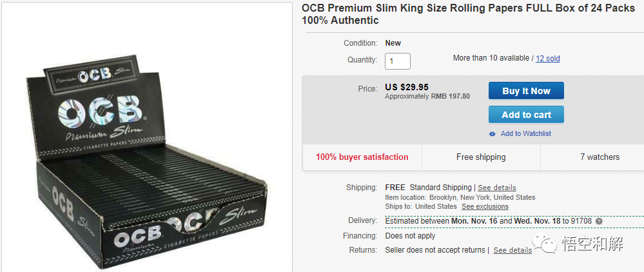Image resolution: width=644 pixels, height=272 pixels.
Task: Click the Add to Watchlist link
Action: pos(525,134)
